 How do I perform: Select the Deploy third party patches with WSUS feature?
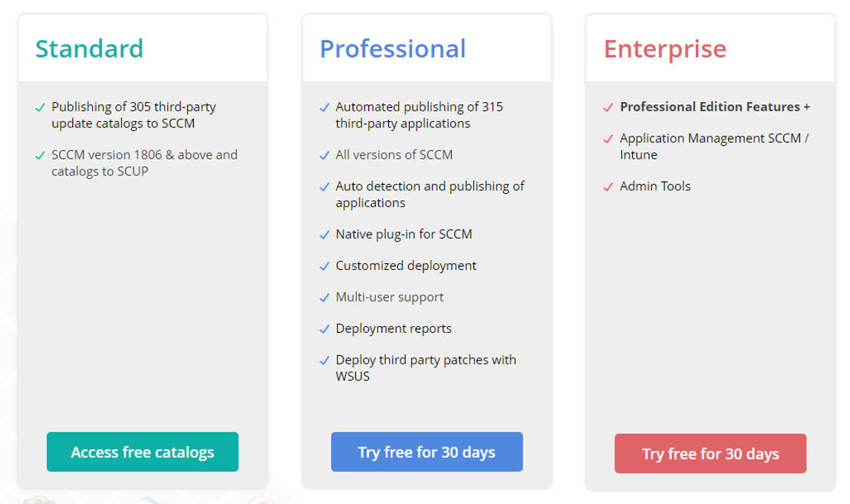(x=426, y=367)
